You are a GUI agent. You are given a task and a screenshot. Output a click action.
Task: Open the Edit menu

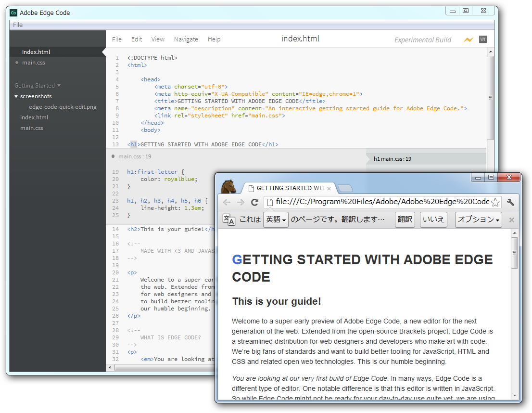tap(137, 39)
